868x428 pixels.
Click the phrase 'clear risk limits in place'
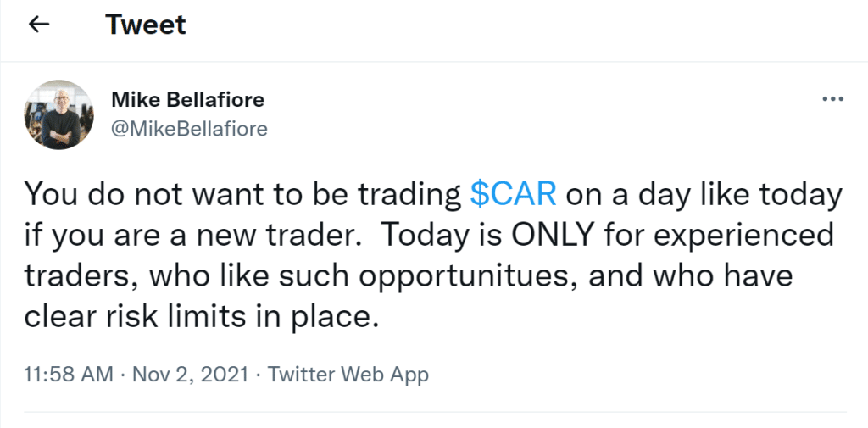[x=199, y=316]
